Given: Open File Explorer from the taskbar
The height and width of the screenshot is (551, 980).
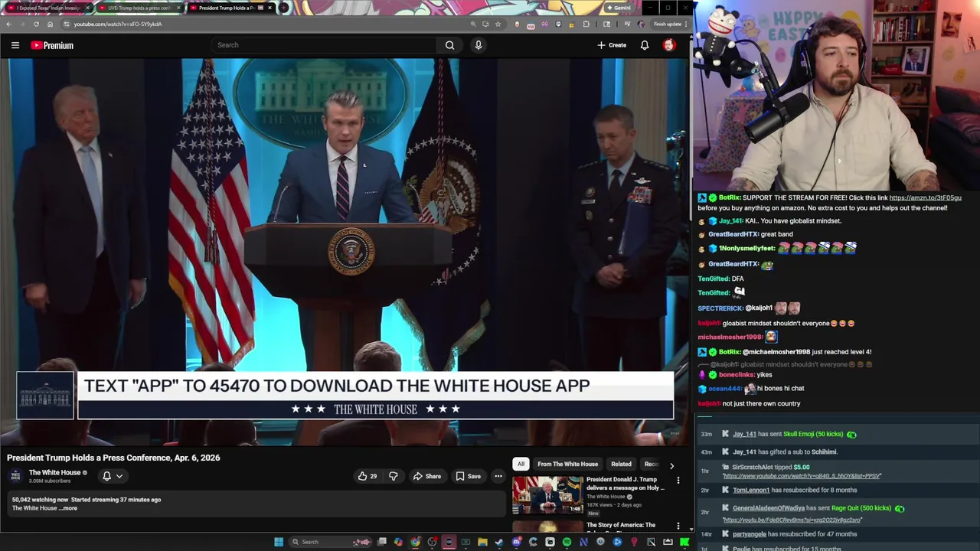Looking at the screenshot, I should tap(482, 542).
